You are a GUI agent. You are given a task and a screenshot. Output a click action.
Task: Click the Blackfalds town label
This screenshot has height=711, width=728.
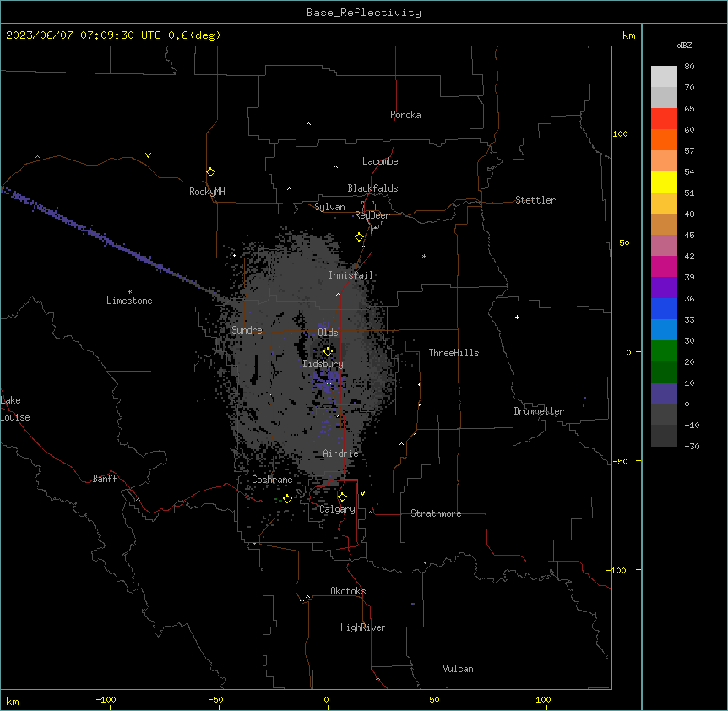(x=372, y=188)
